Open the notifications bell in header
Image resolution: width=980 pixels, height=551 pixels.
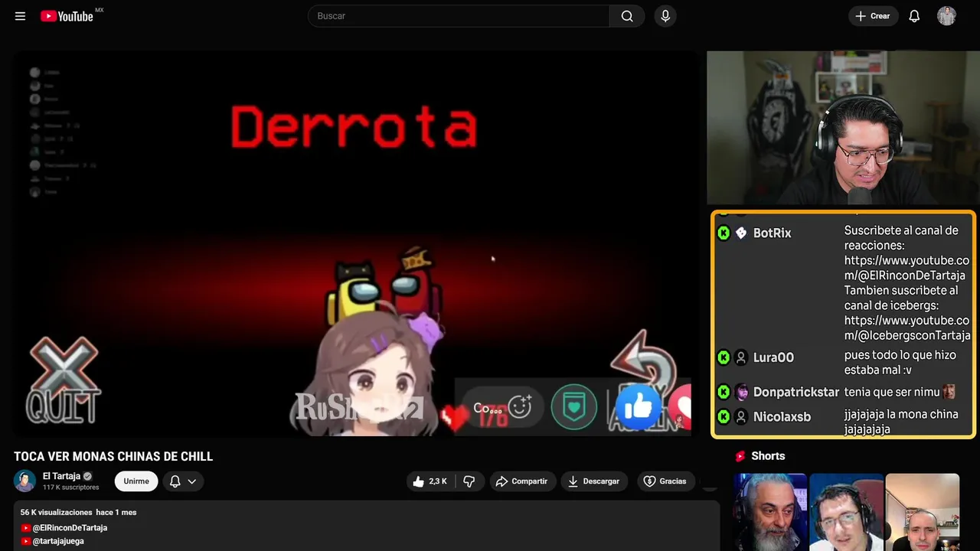tap(914, 16)
